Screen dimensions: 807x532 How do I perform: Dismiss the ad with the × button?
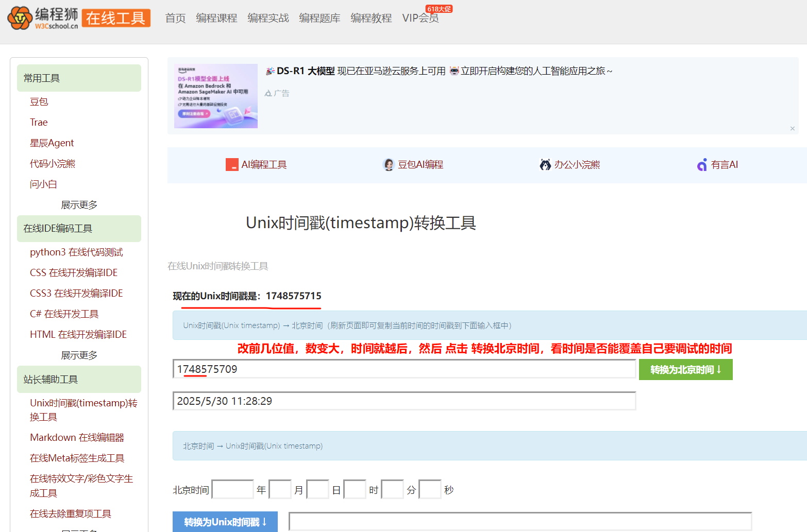(x=792, y=128)
